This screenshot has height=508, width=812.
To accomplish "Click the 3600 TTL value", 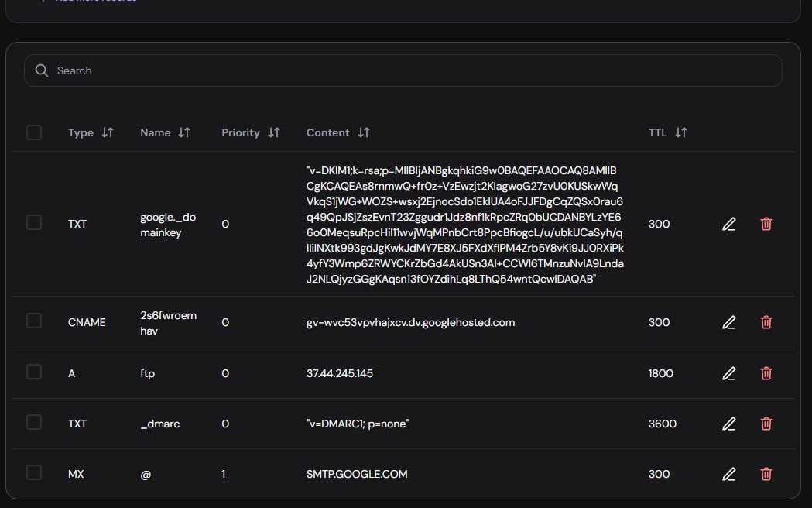I will [x=663, y=424].
